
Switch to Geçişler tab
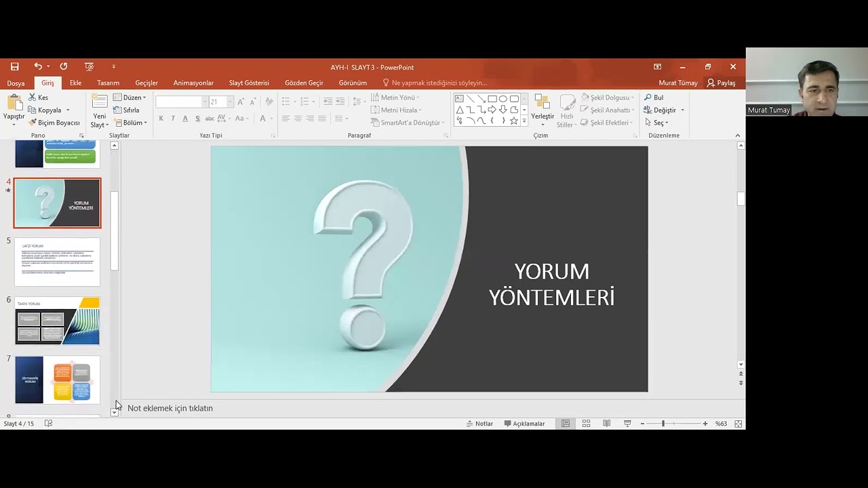(146, 83)
